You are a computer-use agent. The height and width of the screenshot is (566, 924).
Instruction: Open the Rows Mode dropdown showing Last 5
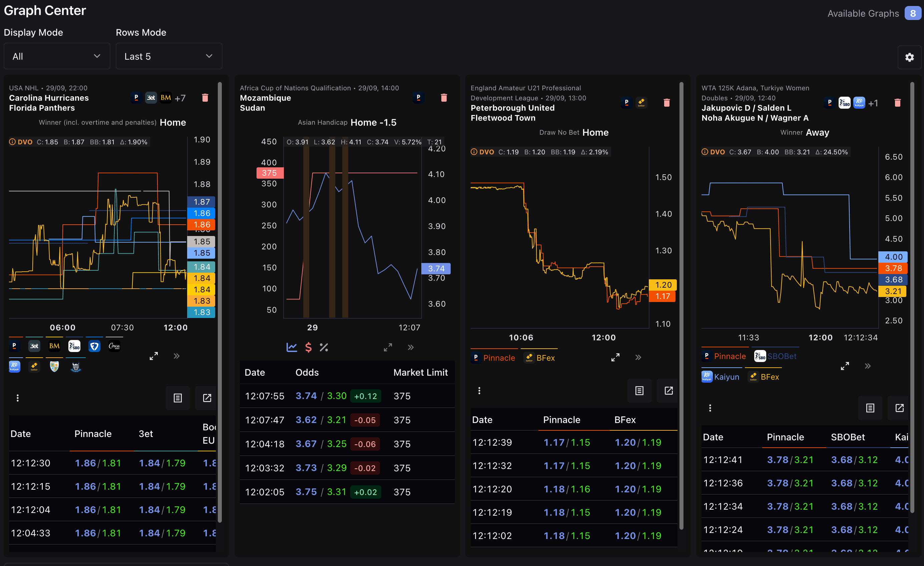click(x=169, y=56)
